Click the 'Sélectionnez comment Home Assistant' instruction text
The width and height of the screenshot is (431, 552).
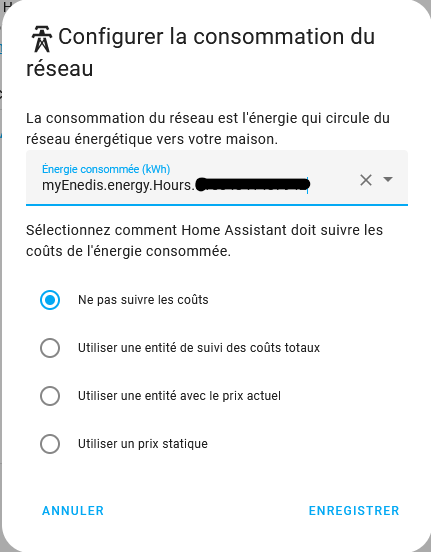(204, 240)
